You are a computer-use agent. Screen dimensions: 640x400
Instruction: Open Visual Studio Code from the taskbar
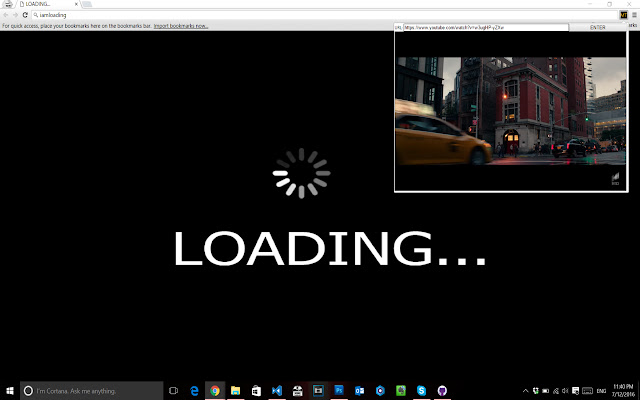tap(277, 391)
